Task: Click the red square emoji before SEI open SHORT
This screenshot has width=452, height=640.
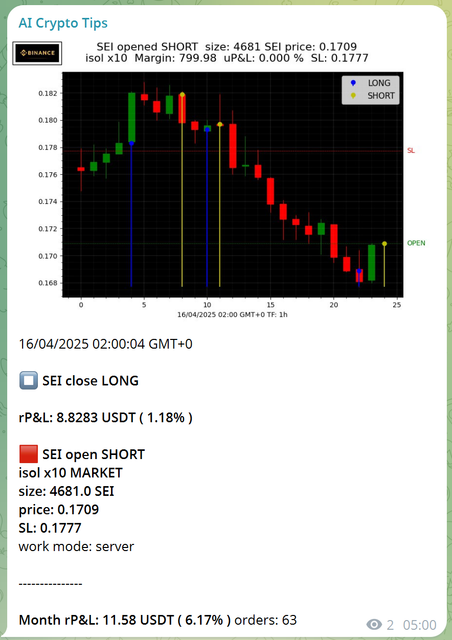Action: (x=28, y=454)
